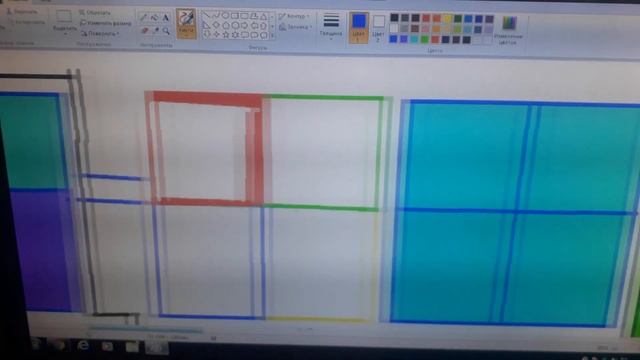The height and width of the screenshot is (360, 640).
Task: Pick the custom cyan color in bottom row
Action: tap(414, 39)
